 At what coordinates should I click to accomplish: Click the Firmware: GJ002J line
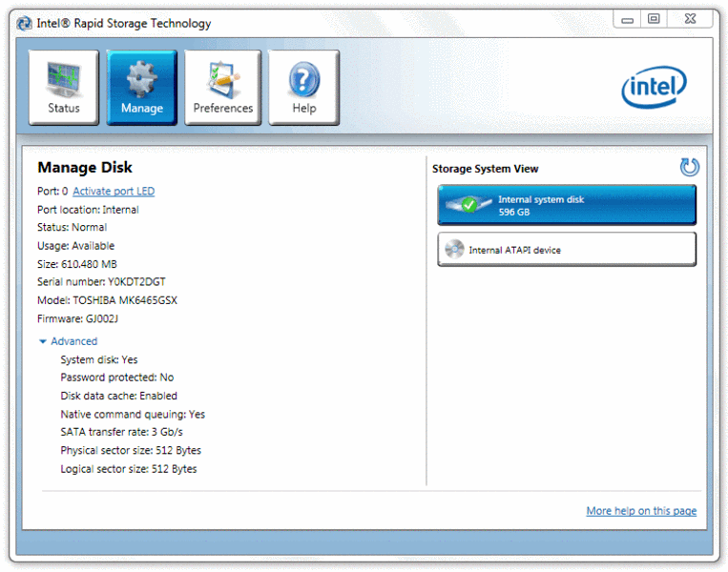pyautogui.click(x=77, y=318)
